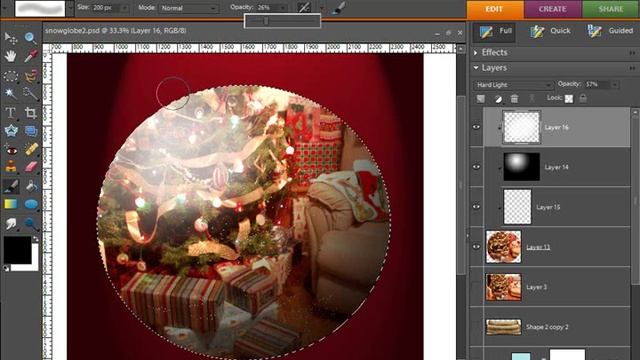Reset default colors icon
Viewport: 640px width, 360px height.
click(6, 268)
